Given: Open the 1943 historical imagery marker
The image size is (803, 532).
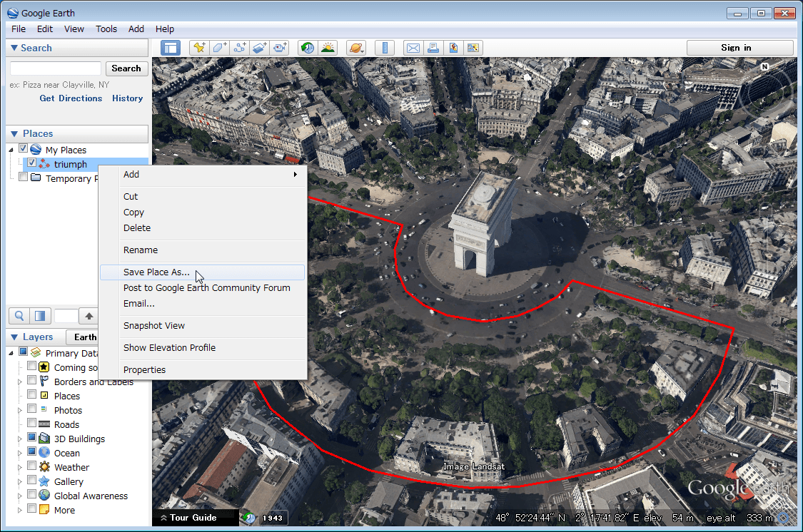Looking at the screenshot, I should [x=273, y=519].
